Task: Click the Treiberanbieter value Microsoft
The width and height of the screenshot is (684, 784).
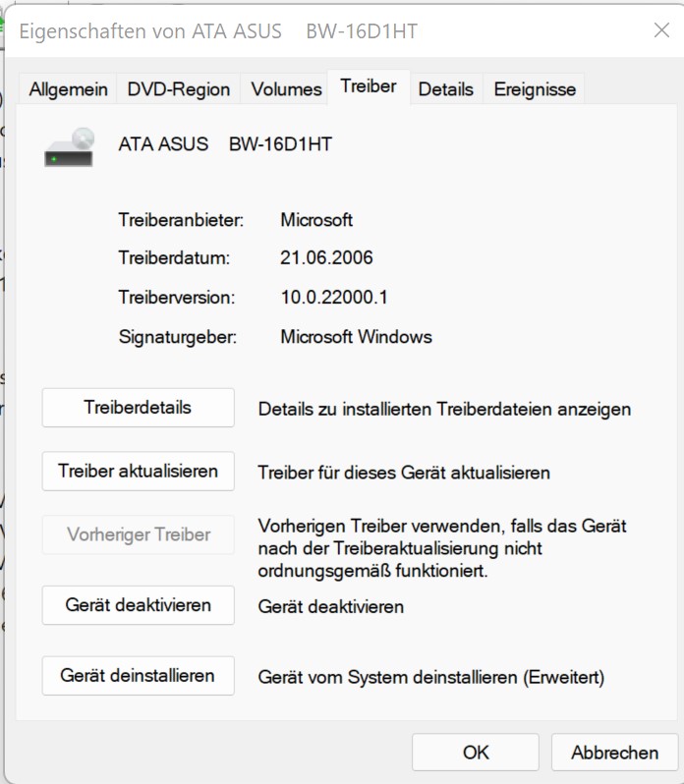Action: coord(316,220)
